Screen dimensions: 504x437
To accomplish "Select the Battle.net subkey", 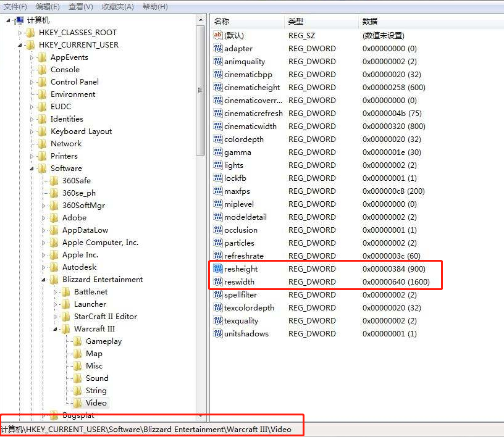I will coord(90,291).
